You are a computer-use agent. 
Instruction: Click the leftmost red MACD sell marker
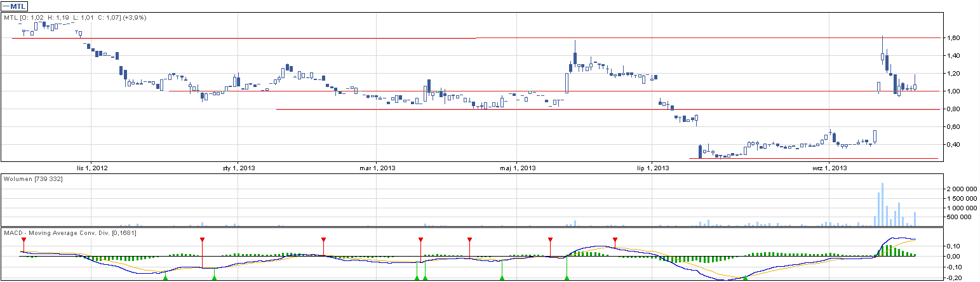click(23, 239)
